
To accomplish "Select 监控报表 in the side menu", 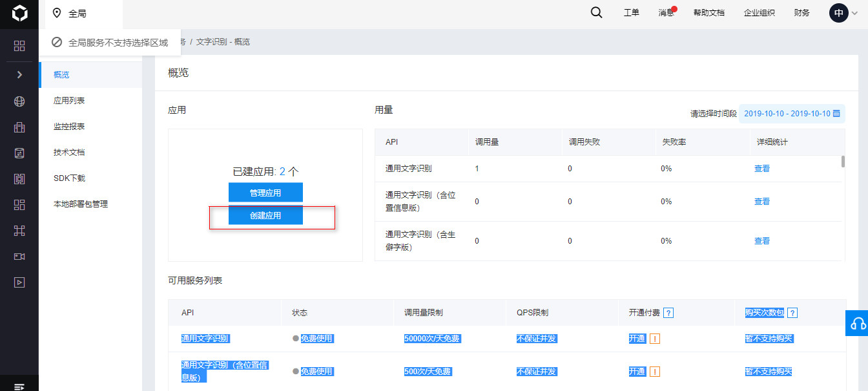I will 70,127.
